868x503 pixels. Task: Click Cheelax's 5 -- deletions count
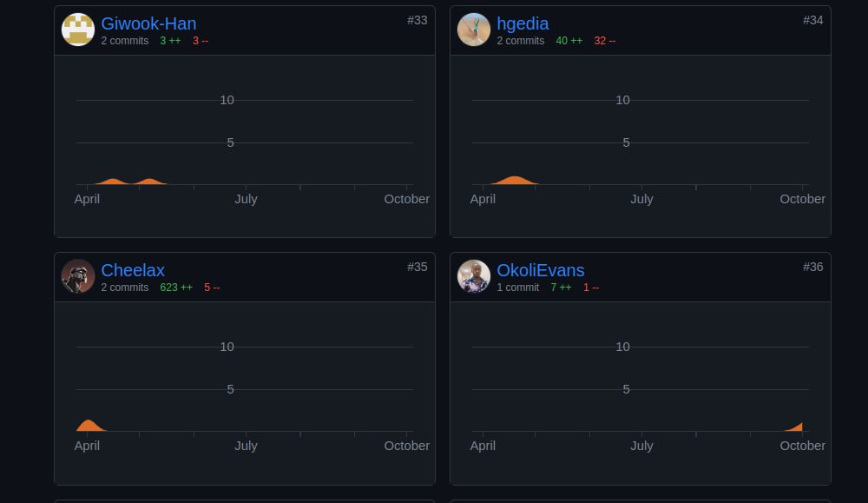(212, 288)
